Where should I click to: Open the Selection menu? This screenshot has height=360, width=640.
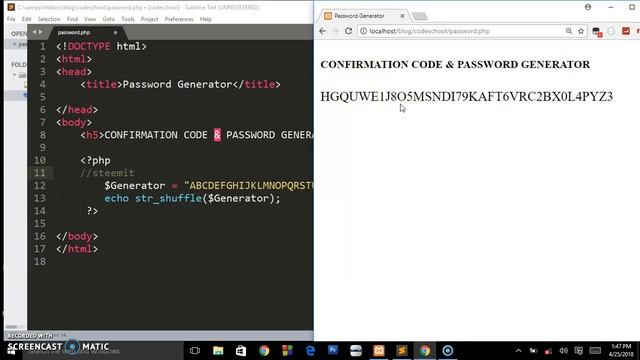49,19
